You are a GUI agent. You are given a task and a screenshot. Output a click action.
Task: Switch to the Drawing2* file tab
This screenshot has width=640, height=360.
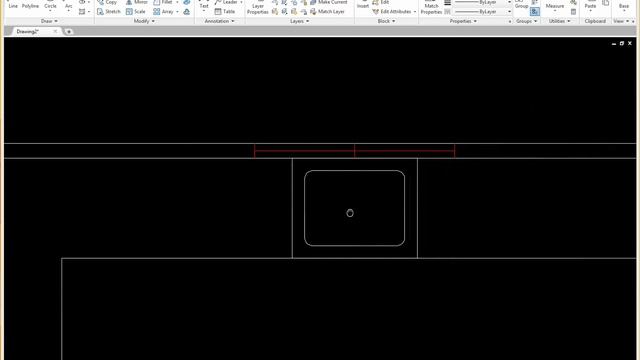point(27,31)
